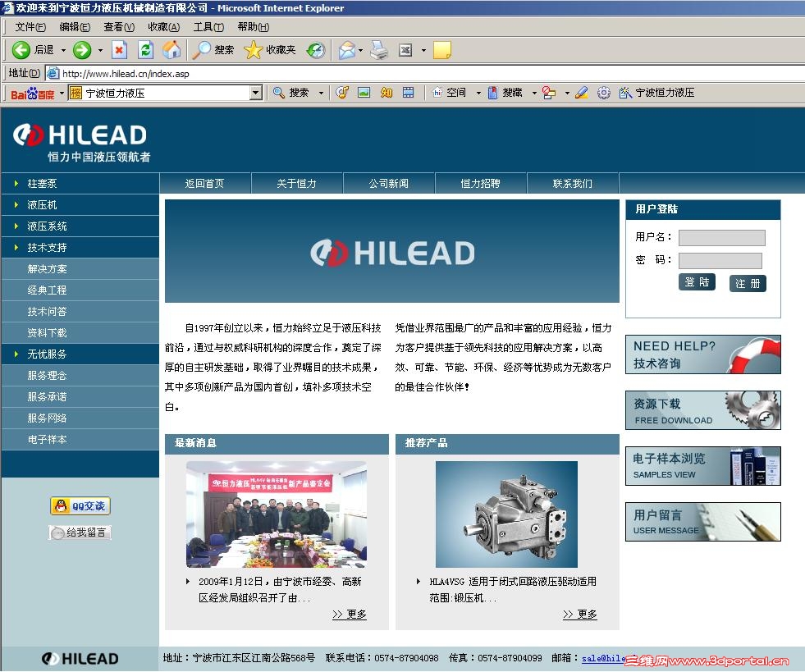Open the 收藏(A) menu
The image size is (805, 672).
coord(163,27)
